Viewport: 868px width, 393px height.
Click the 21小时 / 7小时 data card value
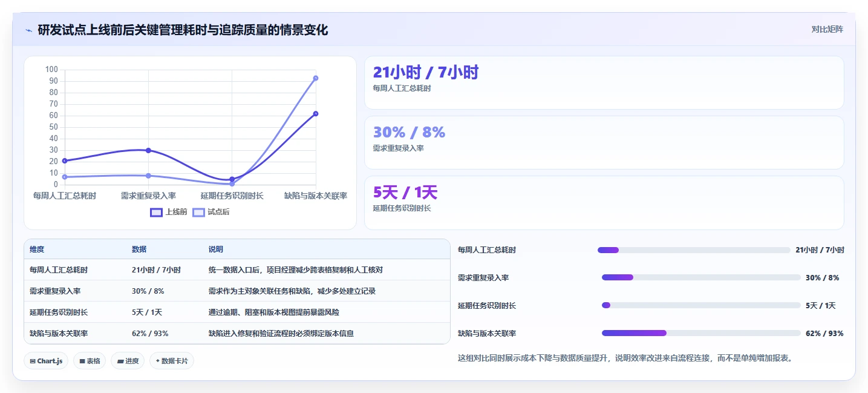[x=426, y=73]
